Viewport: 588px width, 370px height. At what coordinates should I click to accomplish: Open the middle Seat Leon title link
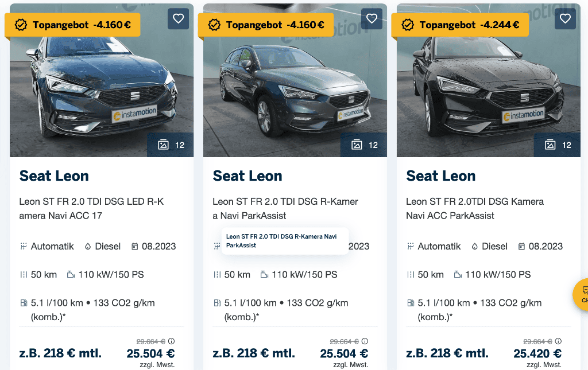pyautogui.click(x=247, y=176)
